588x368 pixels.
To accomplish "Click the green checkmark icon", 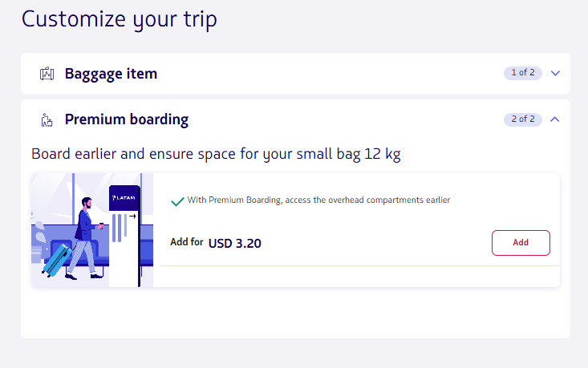I will (177, 201).
